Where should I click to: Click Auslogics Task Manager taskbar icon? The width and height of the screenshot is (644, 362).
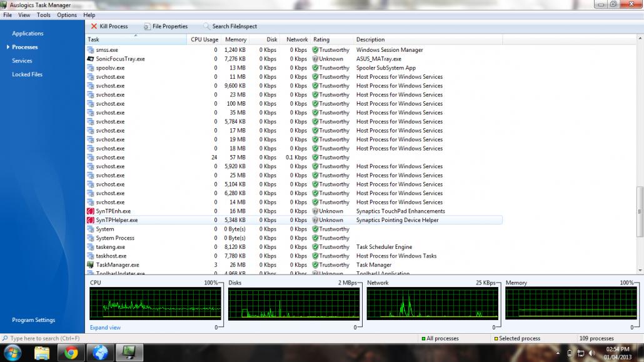click(x=129, y=353)
